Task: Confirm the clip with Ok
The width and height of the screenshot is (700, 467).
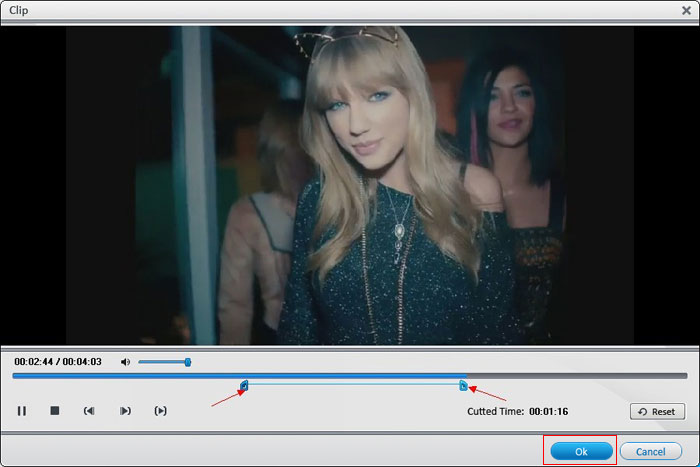Action: click(x=581, y=451)
